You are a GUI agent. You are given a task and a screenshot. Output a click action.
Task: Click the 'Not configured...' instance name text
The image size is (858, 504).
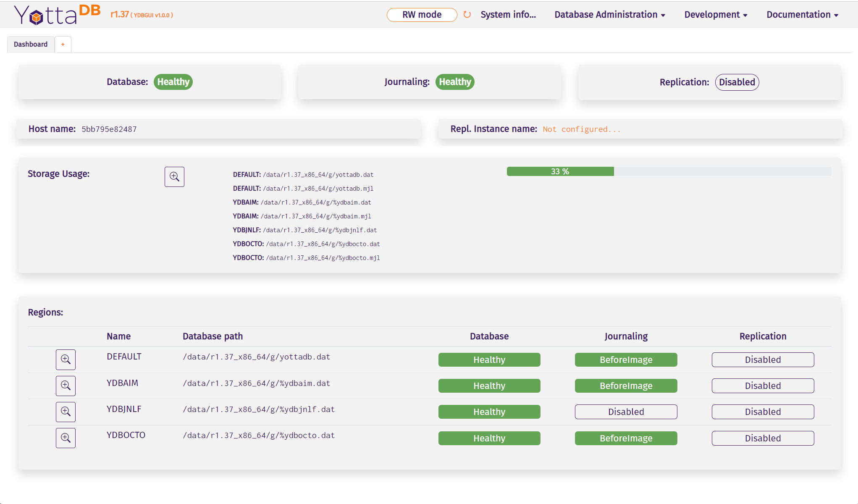point(582,129)
